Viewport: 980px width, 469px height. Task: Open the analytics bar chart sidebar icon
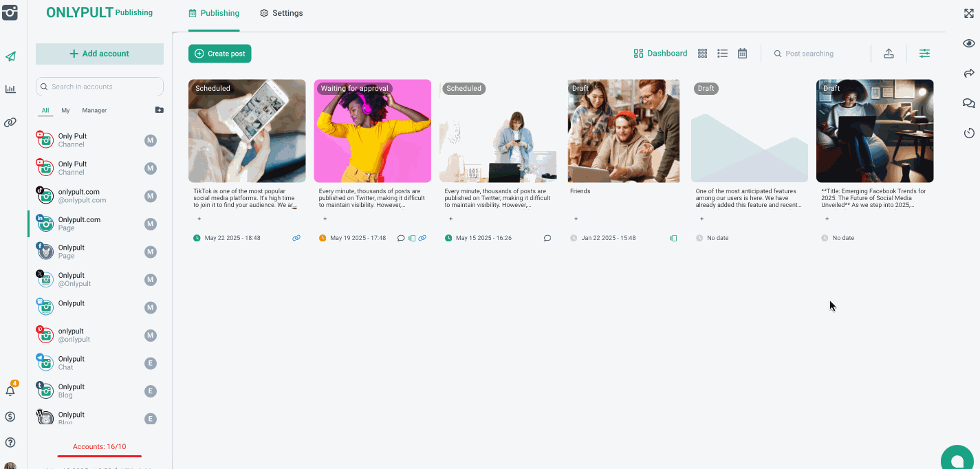10,89
